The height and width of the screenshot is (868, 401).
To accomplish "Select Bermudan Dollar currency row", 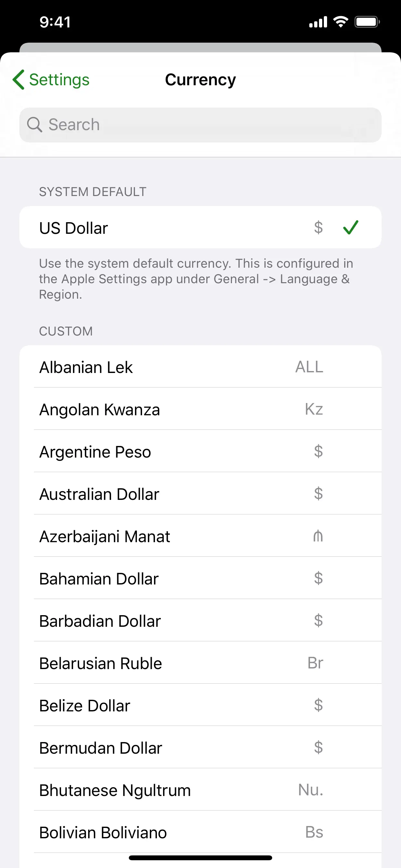I will point(200,747).
